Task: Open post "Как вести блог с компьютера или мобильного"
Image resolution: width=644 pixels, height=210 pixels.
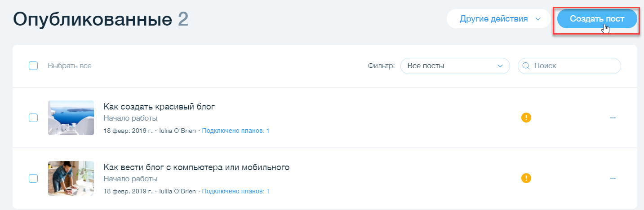Action: pyautogui.click(x=196, y=167)
